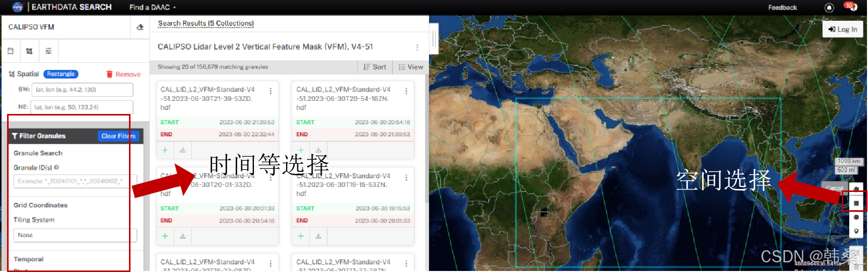Open Search Results (5 Collections) link
The height and width of the screenshot is (272, 868).
(x=206, y=23)
